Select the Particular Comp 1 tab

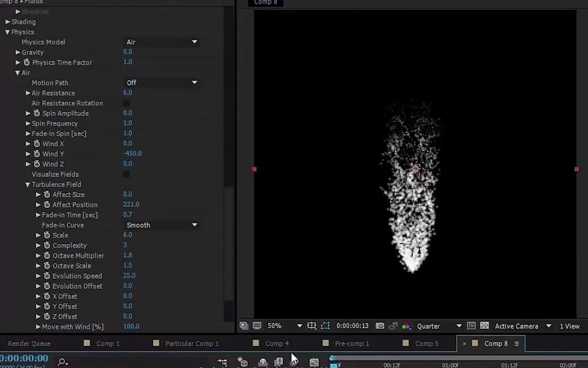pos(191,343)
